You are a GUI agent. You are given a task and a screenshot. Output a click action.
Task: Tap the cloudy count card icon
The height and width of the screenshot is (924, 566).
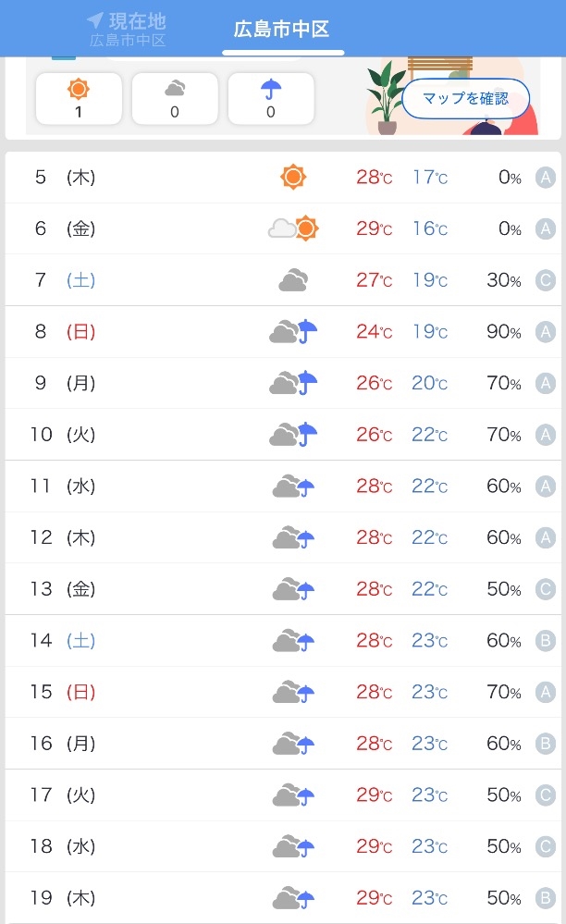click(175, 90)
